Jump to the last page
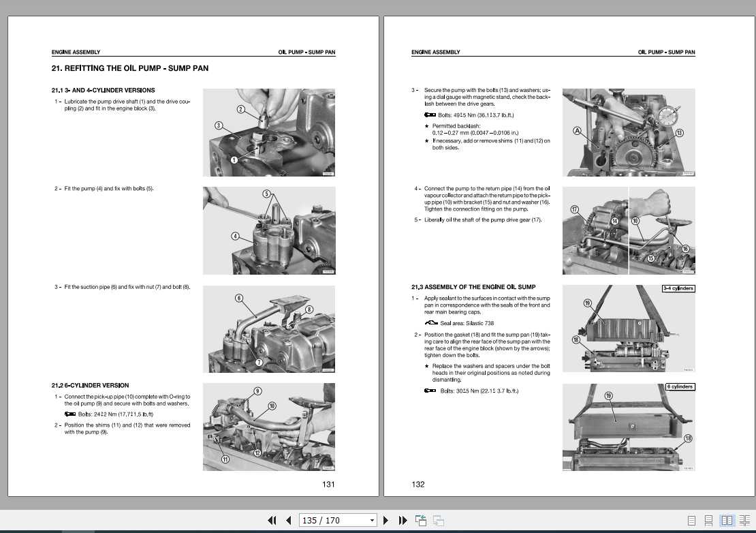Screen dimensions: 756x533 pyautogui.click(x=402, y=519)
